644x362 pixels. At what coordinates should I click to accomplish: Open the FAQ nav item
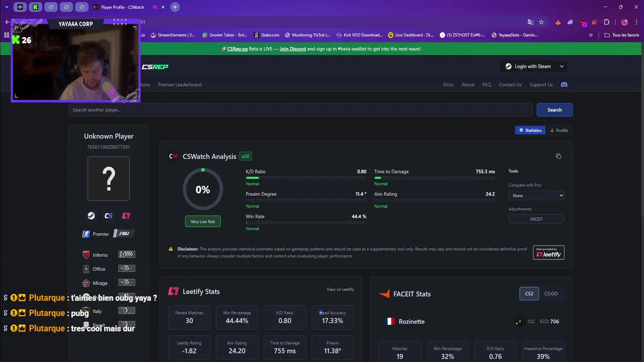(x=487, y=84)
